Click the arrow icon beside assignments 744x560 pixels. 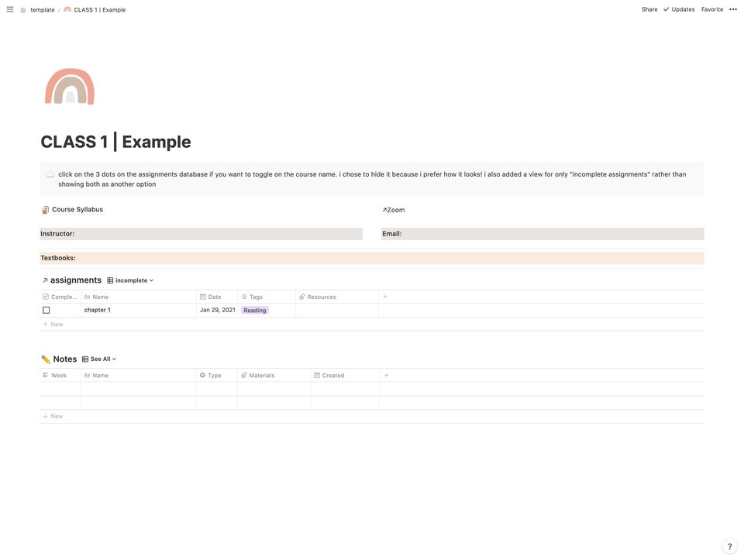(x=45, y=280)
